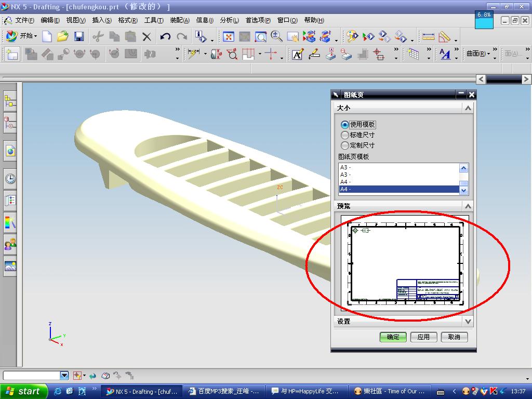Select the first A3 template in list
Viewport: 532px width, 399px height.
tap(399, 167)
